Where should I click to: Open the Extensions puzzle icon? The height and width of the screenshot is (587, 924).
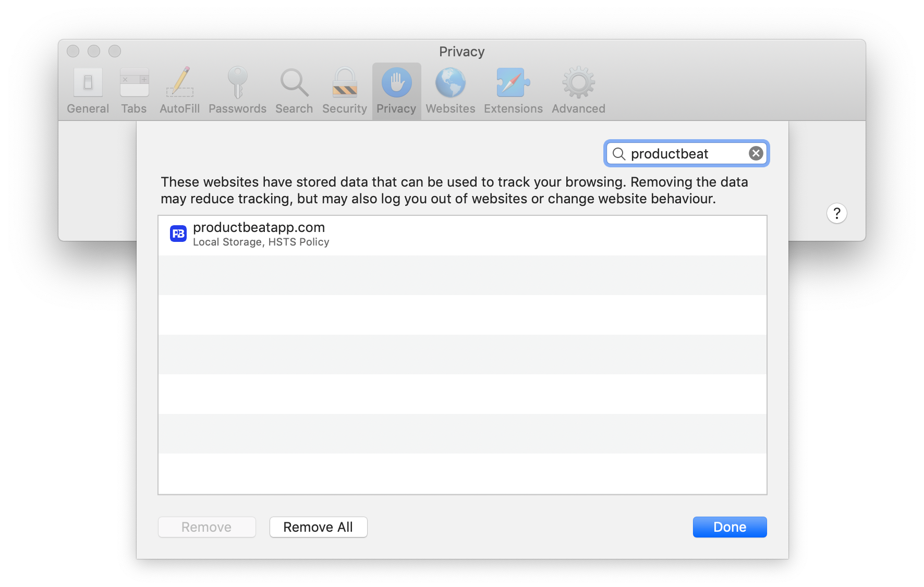coord(513,82)
